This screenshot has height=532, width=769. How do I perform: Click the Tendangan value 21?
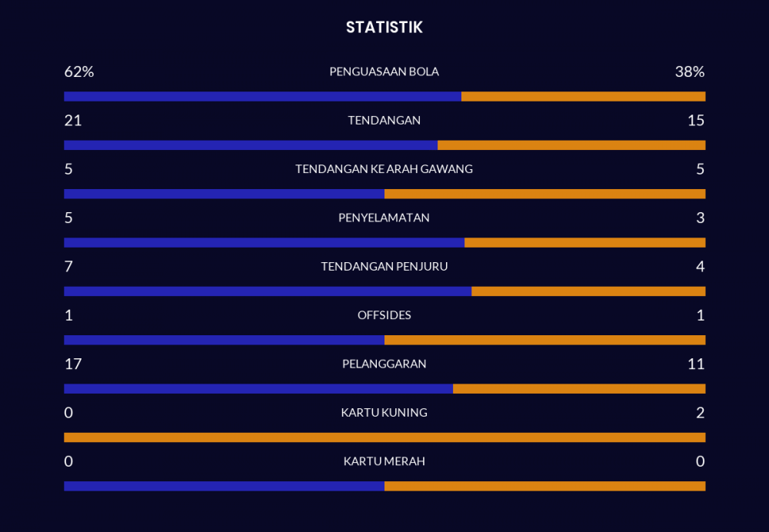point(73,121)
